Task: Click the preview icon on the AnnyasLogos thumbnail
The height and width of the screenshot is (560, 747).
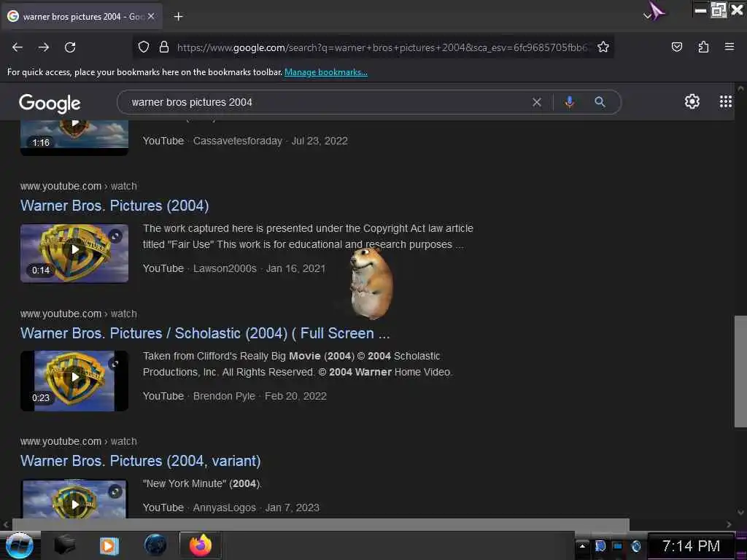Action: tap(115, 491)
